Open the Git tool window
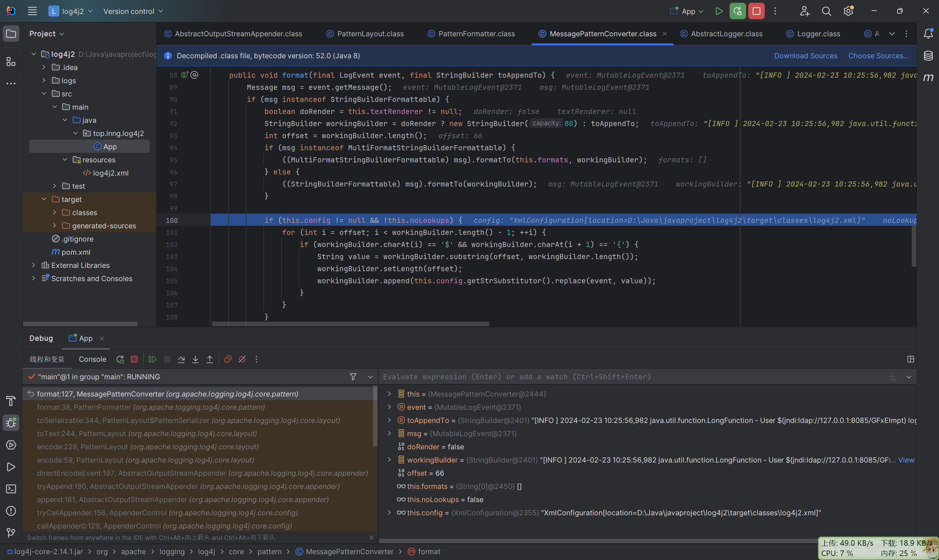The image size is (939, 560). [11, 533]
